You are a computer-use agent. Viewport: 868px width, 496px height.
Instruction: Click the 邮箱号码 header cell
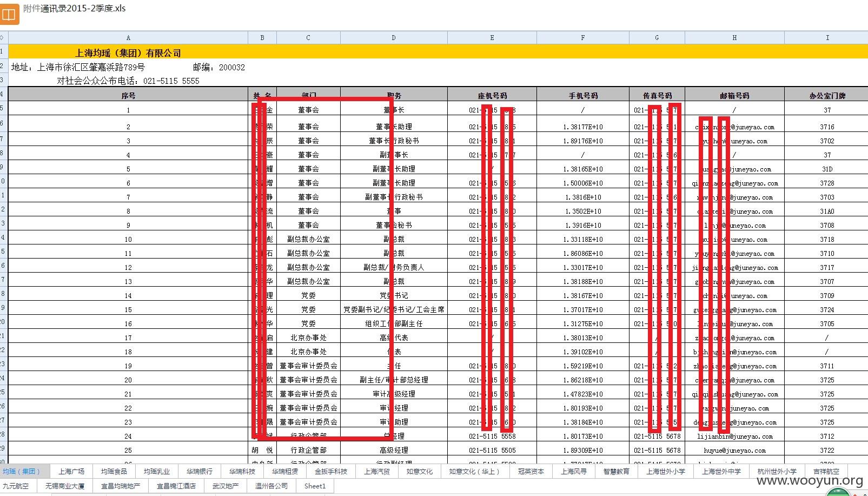[734, 95]
